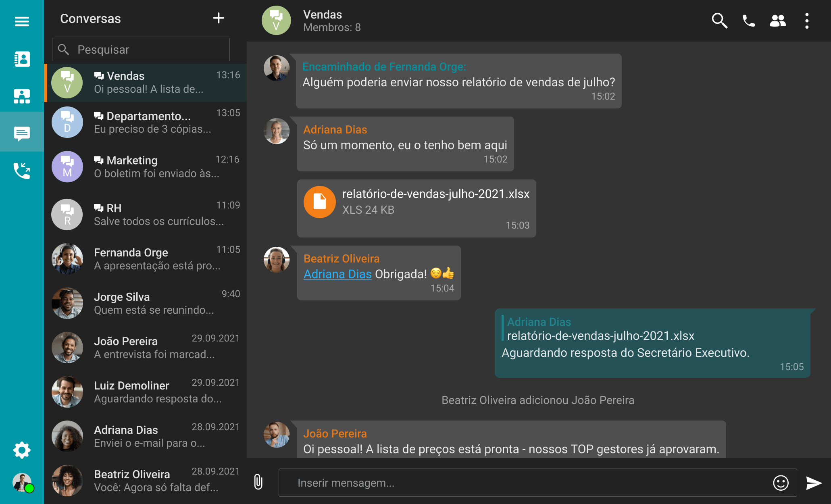Create a new conversation with plus button
The width and height of the screenshot is (831, 504).
point(219,18)
